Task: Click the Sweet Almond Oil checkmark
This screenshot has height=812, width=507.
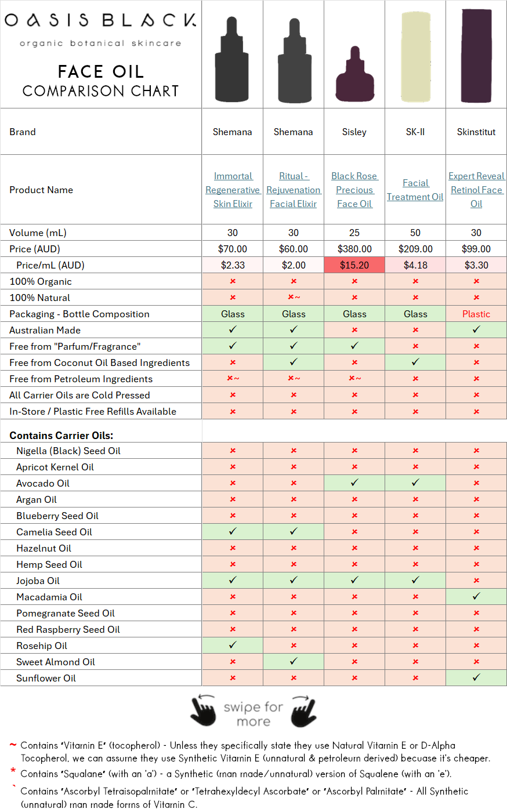Action: [294, 661]
